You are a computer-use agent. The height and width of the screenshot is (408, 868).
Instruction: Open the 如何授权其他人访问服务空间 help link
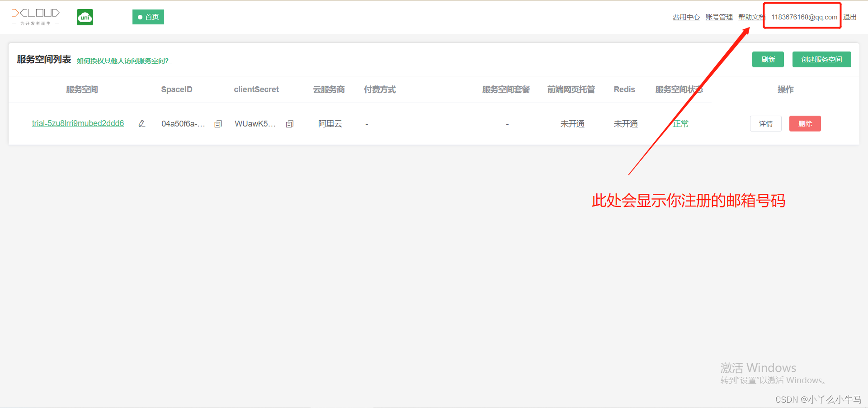124,61
